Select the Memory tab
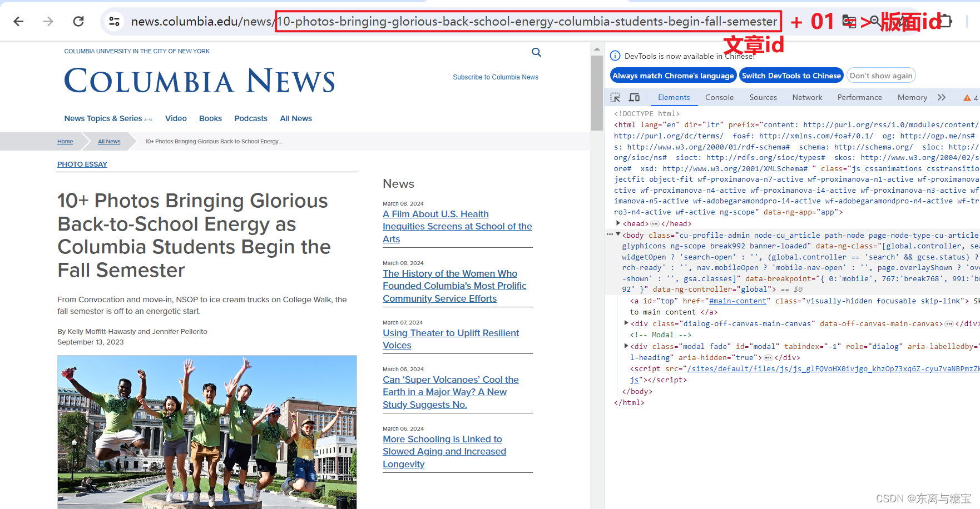 pyautogui.click(x=912, y=97)
